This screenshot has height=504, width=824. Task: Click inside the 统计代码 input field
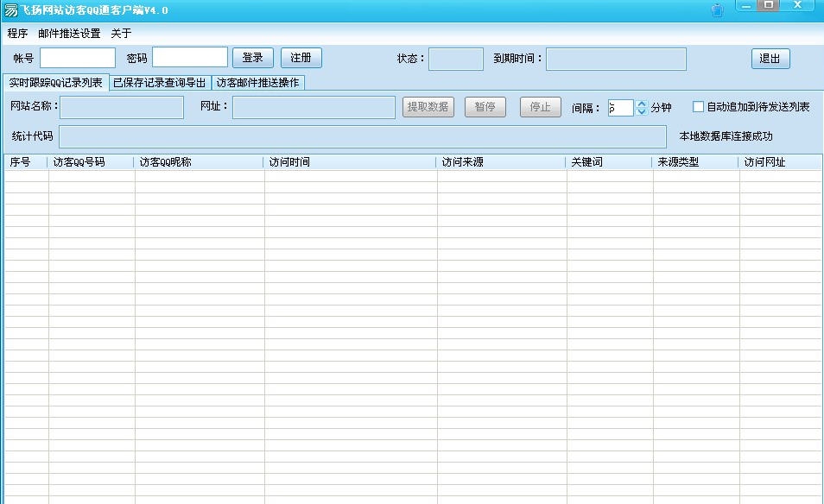point(363,135)
